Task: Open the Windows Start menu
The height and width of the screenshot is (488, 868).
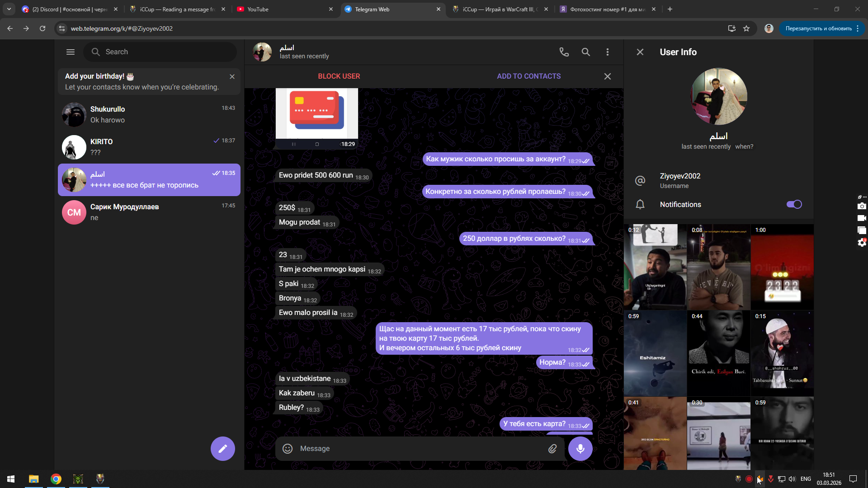Action: [x=11, y=479]
